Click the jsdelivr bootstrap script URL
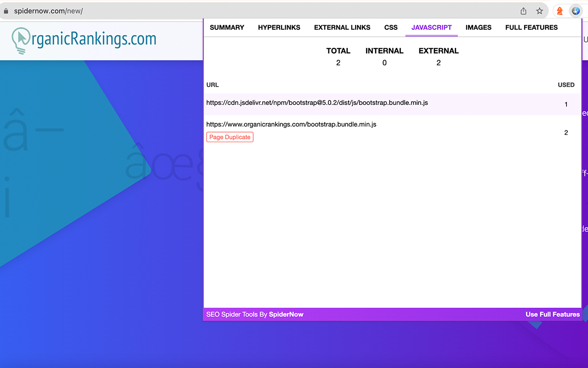 click(317, 103)
